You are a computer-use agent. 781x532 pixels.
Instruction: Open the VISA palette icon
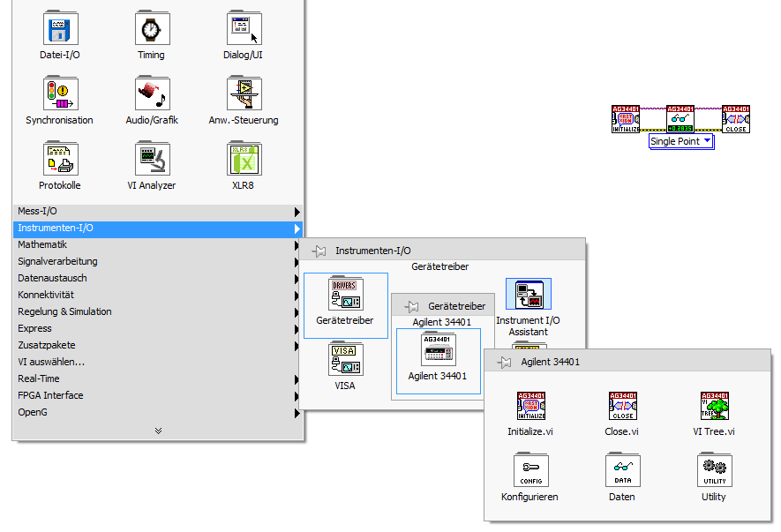346,359
